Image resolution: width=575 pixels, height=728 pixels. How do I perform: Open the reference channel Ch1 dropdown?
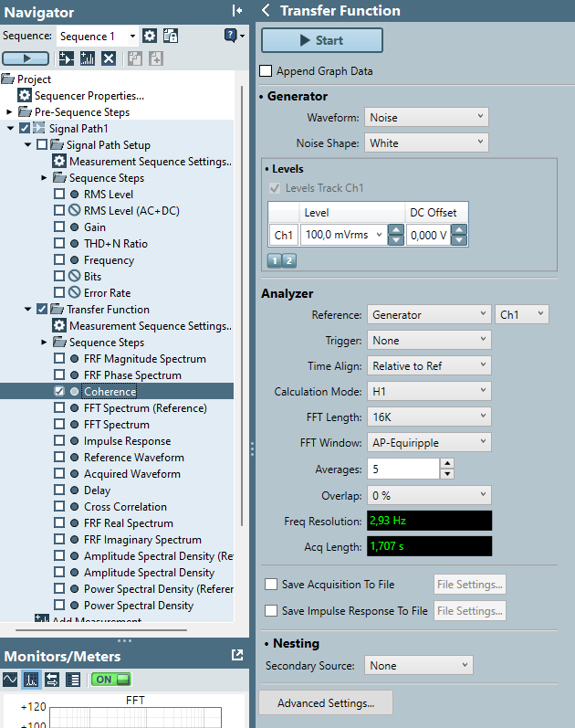tap(522, 315)
